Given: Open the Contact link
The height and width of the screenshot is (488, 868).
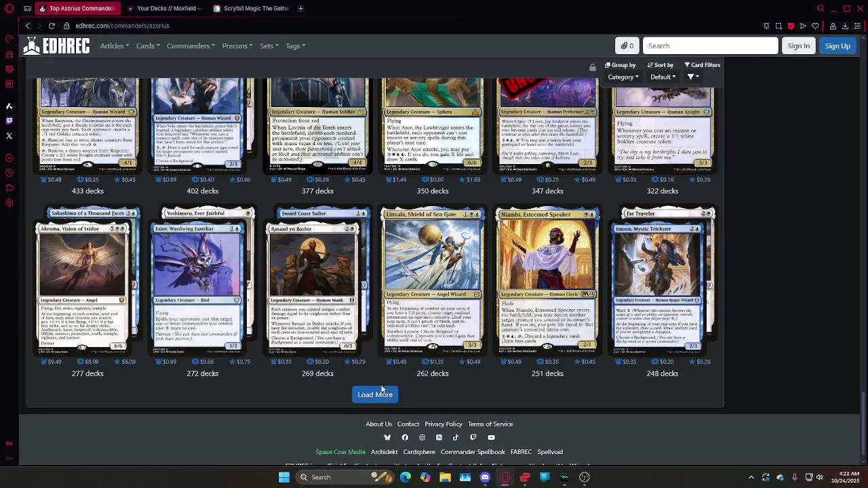Looking at the screenshot, I should click(x=408, y=424).
